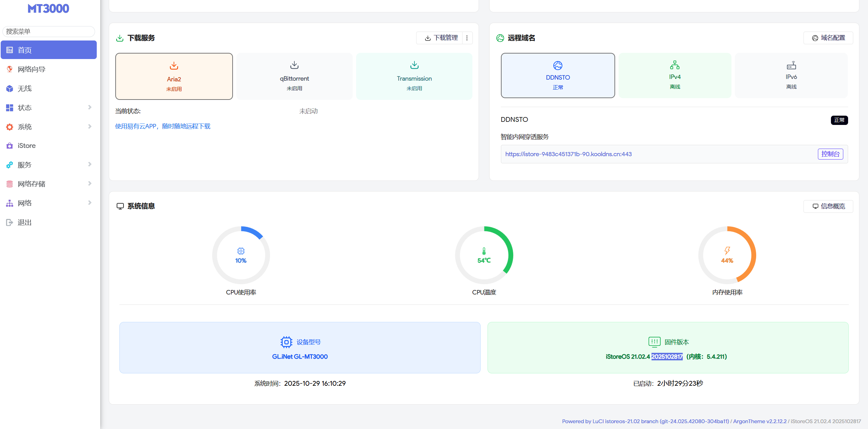Focus the 搜索菜单 search field
The height and width of the screenshot is (429, 868).
coord(49,32)
